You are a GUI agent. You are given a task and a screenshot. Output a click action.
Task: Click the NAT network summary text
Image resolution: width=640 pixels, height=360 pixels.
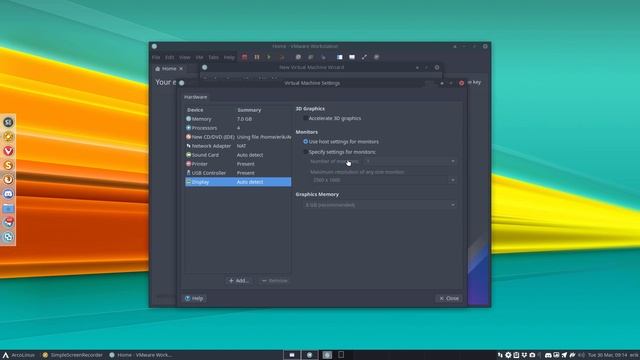pos(241,146)
